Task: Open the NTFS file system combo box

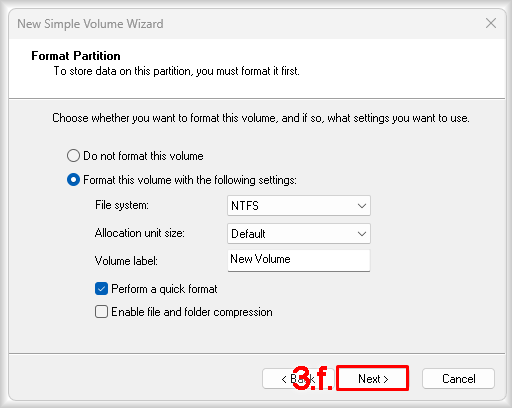Action: point(299,206)
